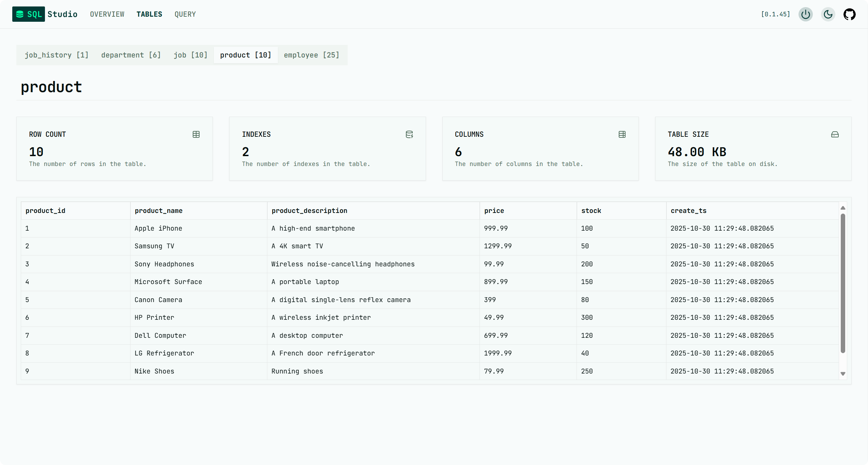
Task: Click the Table Size disk icon
Action: [x=835, y=134]
